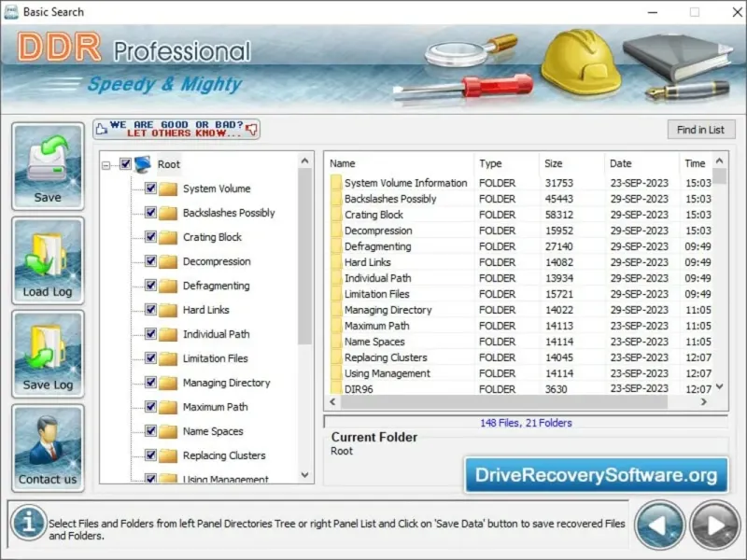Toggle the Defragmenting checkbox

tap(150, 286)
